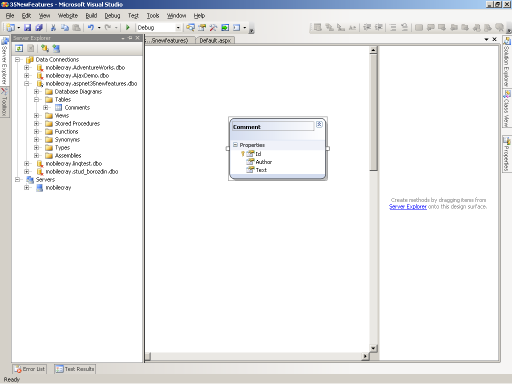Image resolution: width=512 pixels, height=384 pixels.
Task: Open the Debug configuration dropdown
Action: [x=178, y=28]
